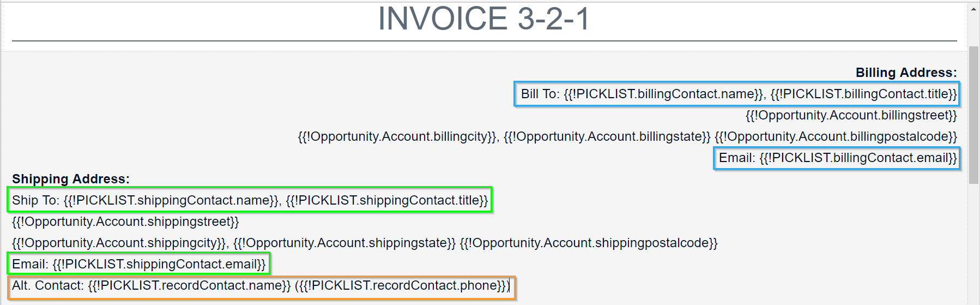Click the Account.shippingcity merge field
The image size is (980, 305).
pyautogui.click(x=120, y=243)
